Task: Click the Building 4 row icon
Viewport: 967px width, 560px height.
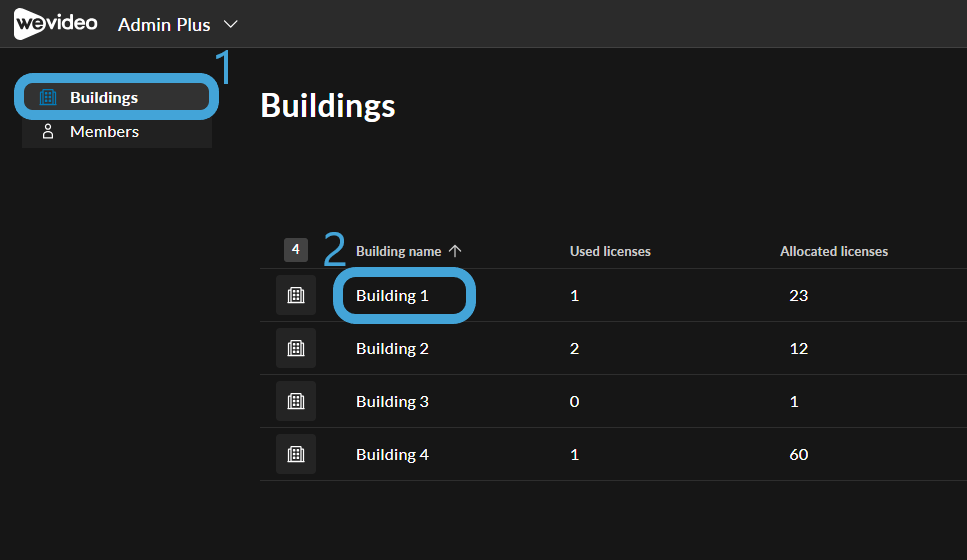Action: pyautogui.click(x=296, y=455)
